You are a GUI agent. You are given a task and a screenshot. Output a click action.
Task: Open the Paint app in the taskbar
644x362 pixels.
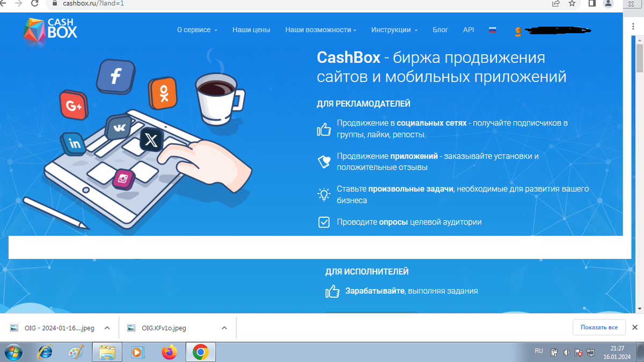[76, 352]
